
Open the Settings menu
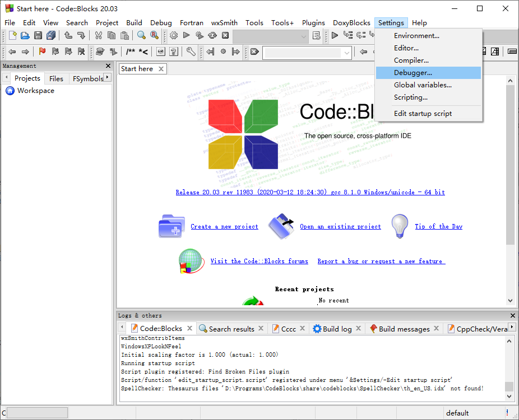[x=391, y=23]
